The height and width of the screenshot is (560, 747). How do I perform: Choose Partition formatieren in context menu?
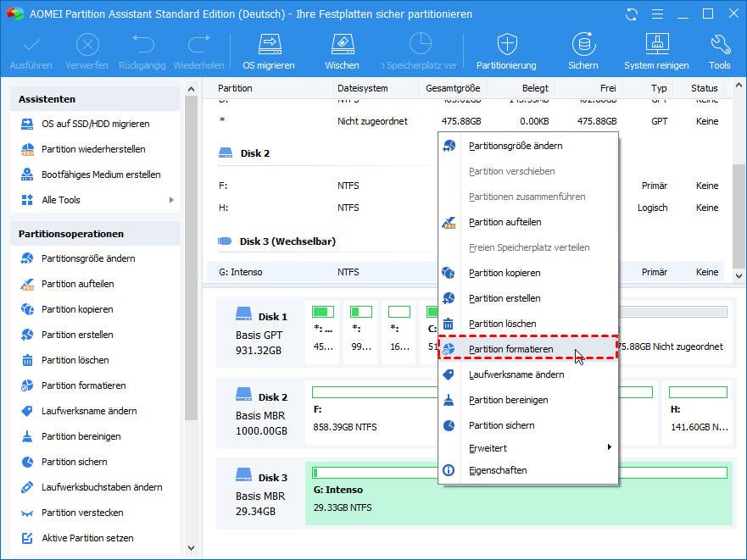click(528, 349)
